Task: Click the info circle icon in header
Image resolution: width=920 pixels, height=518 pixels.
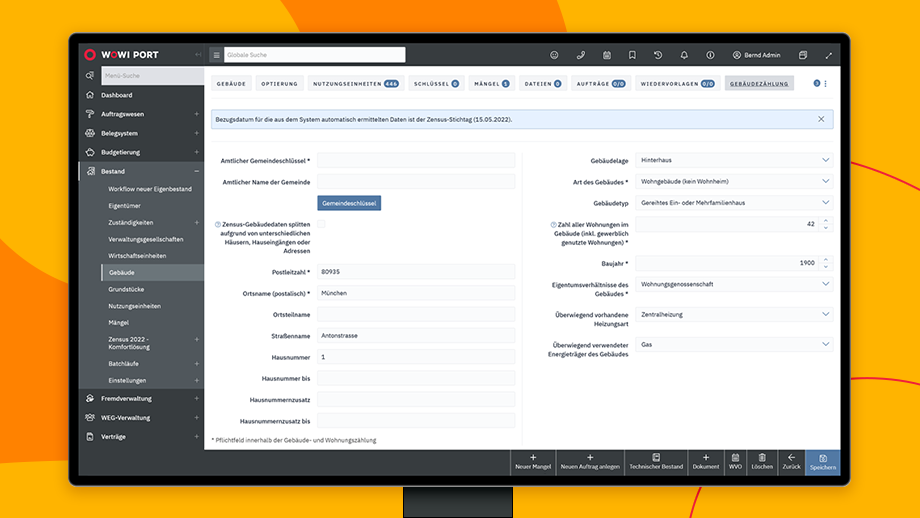Action: 710,55
